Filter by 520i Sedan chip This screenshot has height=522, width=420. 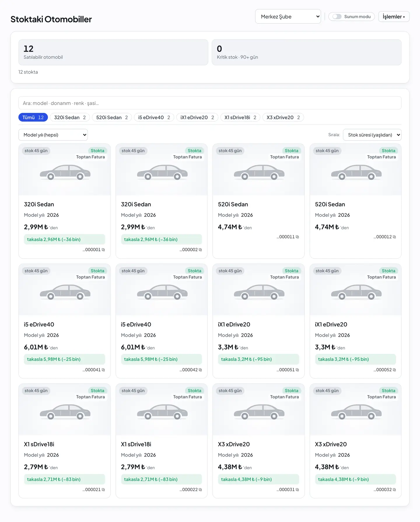coord(112,117)
